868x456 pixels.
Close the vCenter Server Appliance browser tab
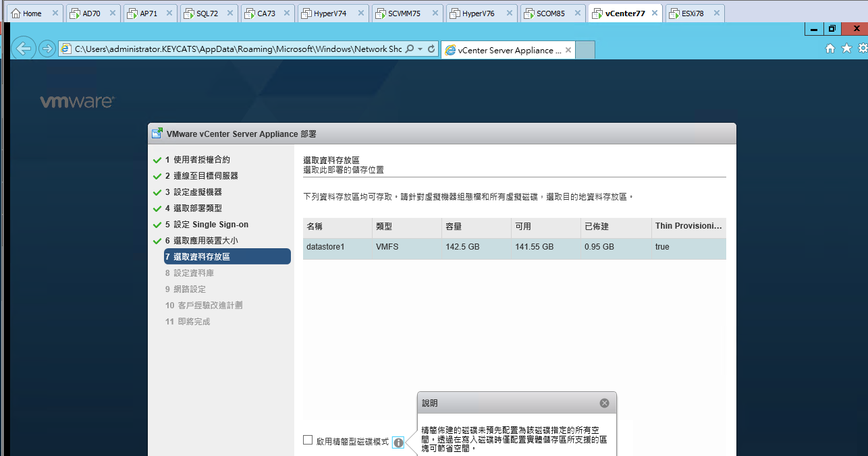568,50
